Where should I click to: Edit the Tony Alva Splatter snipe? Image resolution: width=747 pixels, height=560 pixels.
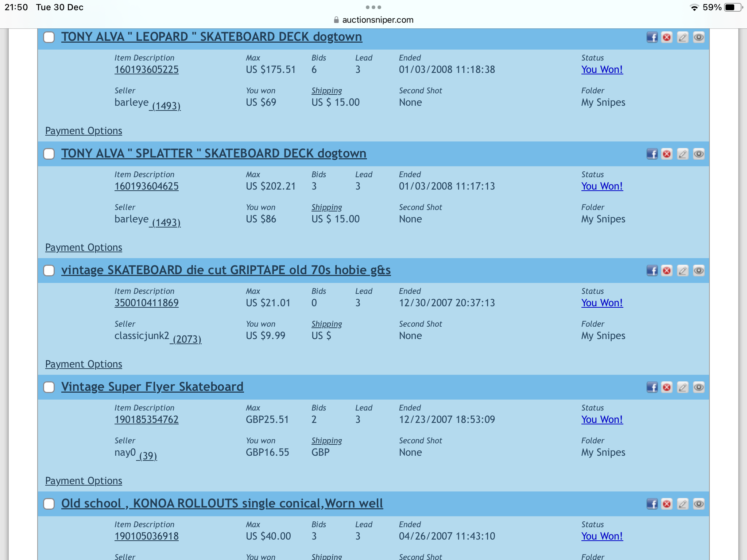point(682,154)
